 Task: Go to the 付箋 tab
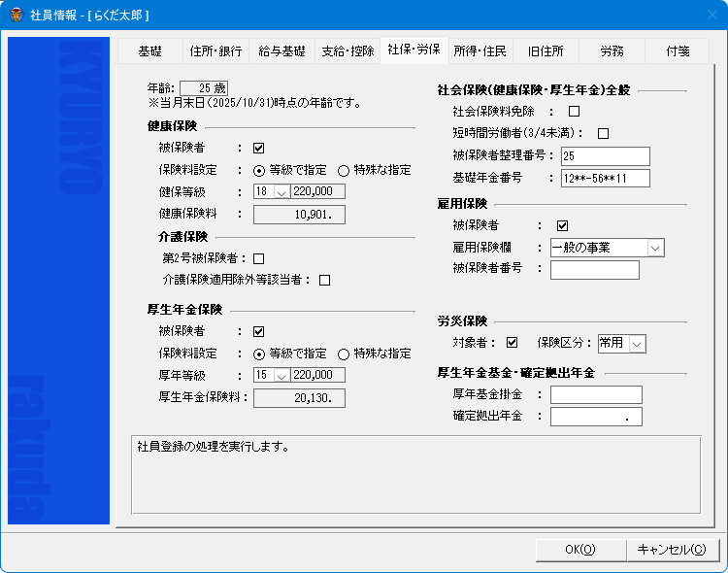(x=677, y=51)
